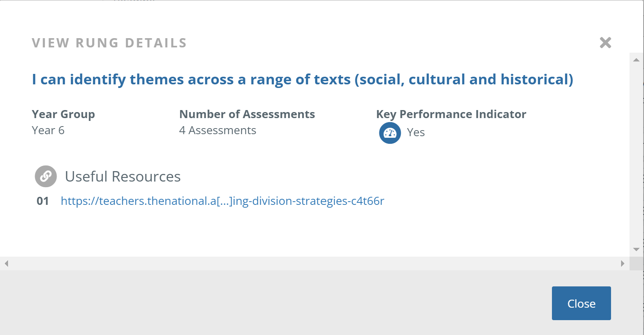644x335 pixels.
Task: Click the vertical scrollbar track
Action: (x=636, y=155)
